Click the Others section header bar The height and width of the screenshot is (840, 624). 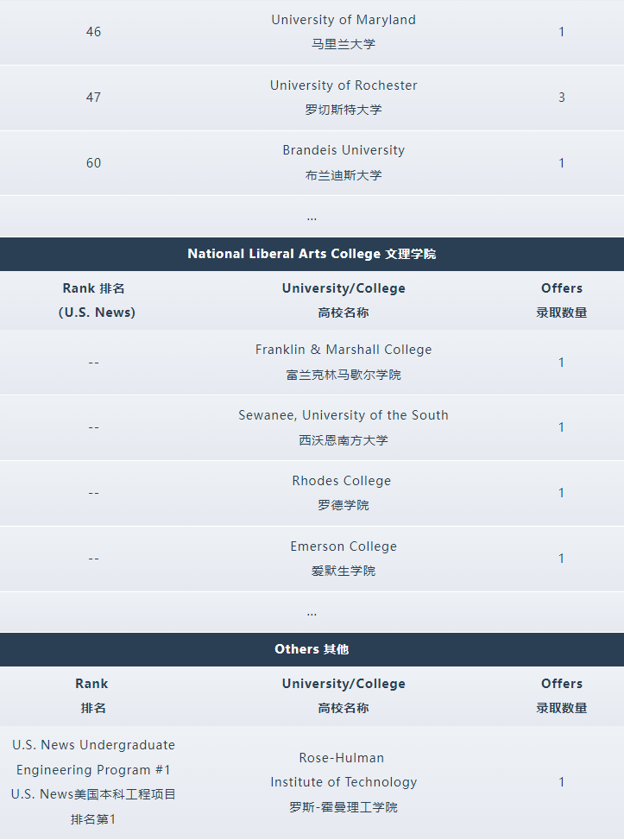[x=312, y=649]
